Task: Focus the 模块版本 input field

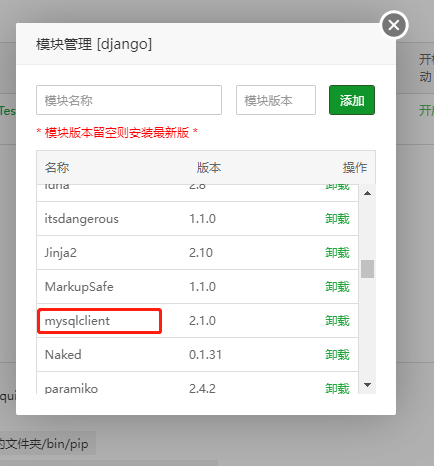Action: [276, 100]
